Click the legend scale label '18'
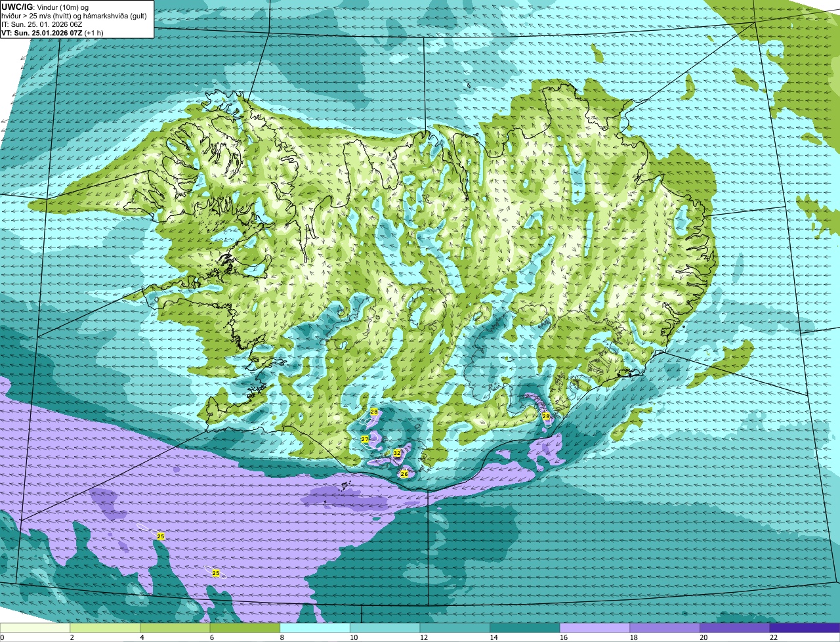 coord(633,637)
